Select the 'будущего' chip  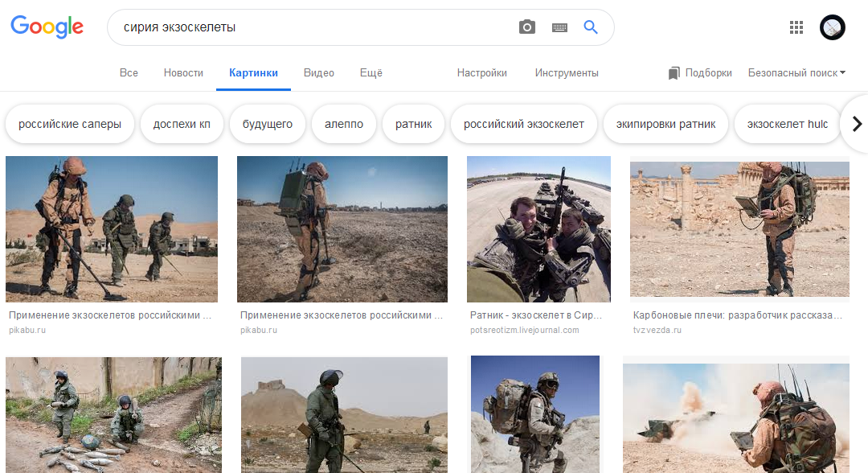coord(268,124)
